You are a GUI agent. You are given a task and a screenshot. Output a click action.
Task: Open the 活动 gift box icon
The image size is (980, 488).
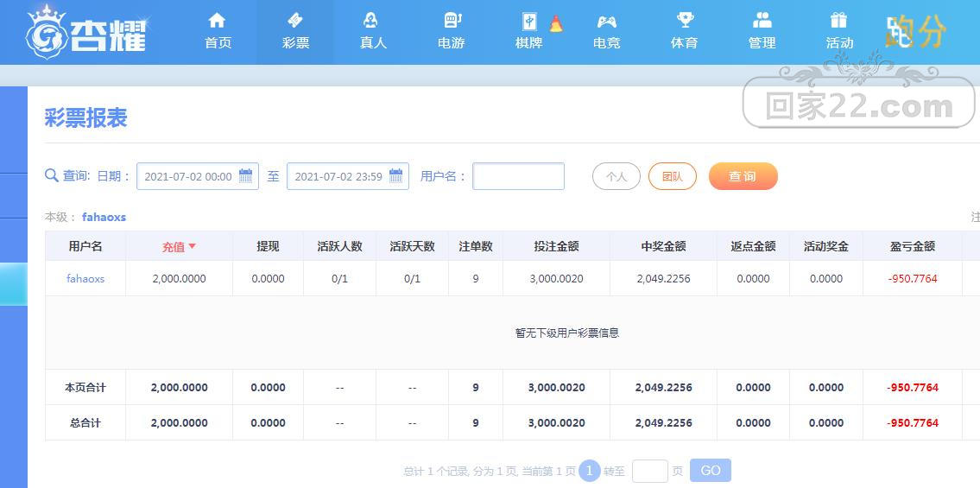tap(838, 21)
